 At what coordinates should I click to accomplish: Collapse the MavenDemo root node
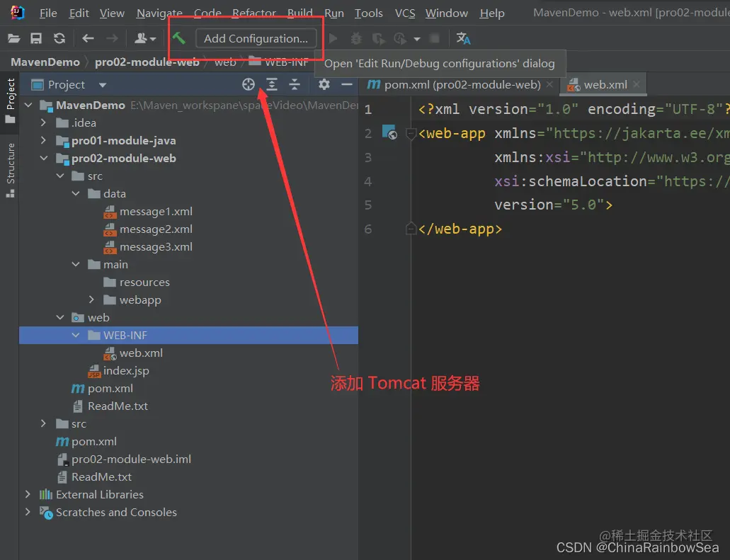(28, 105)
